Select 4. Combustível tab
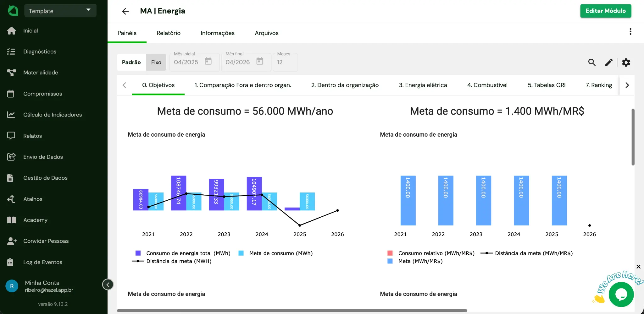The height and width of the screenshot is (314, 644). [x=487, y=85]
